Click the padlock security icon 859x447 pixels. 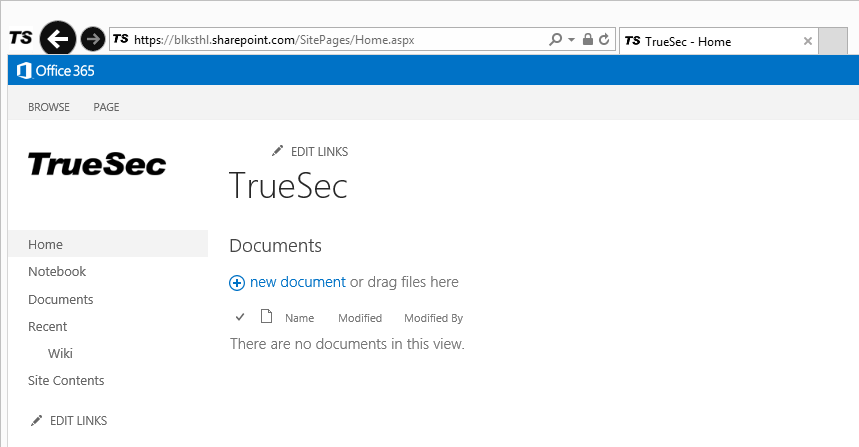[x=588, y=40]
